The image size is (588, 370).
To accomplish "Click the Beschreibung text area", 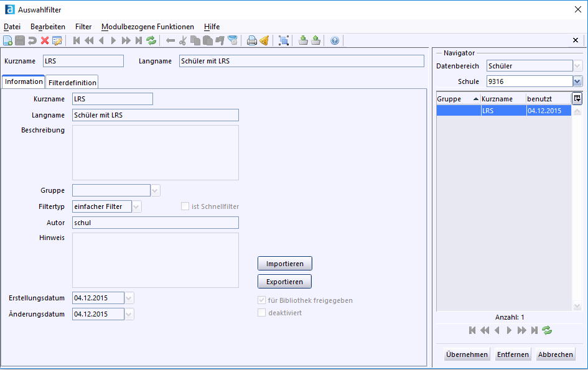I will (156, 152).
